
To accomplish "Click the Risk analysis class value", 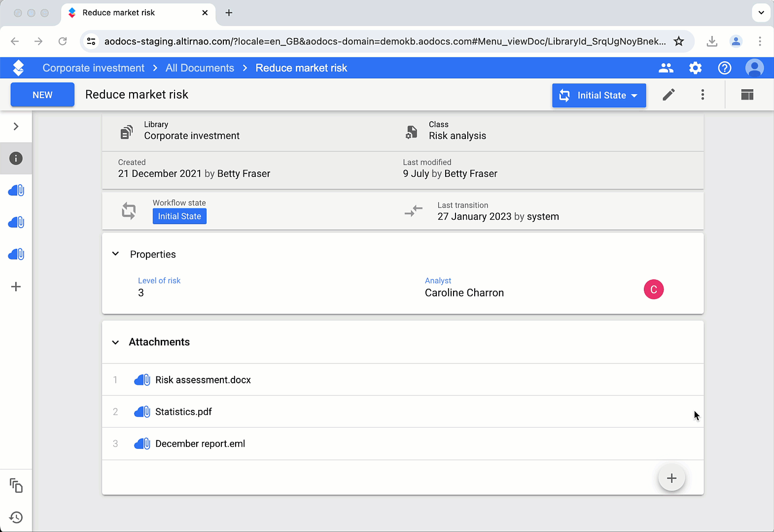I will click(457, 136).
